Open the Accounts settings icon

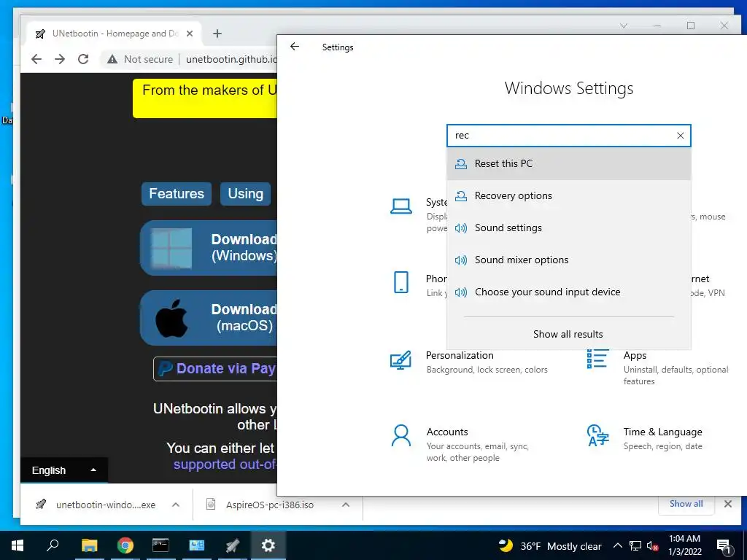(x=400, y=435)
